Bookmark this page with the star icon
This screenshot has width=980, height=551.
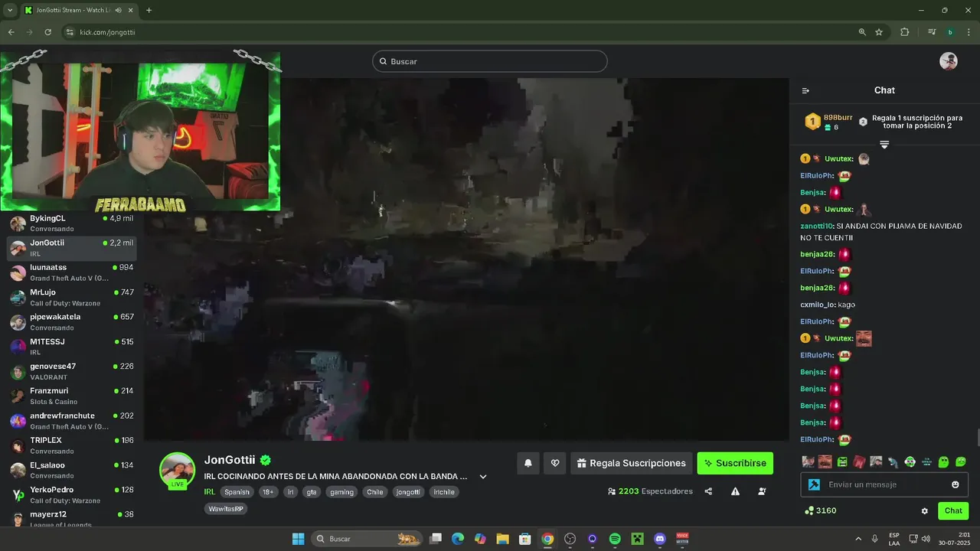click(x=879, y=32)
